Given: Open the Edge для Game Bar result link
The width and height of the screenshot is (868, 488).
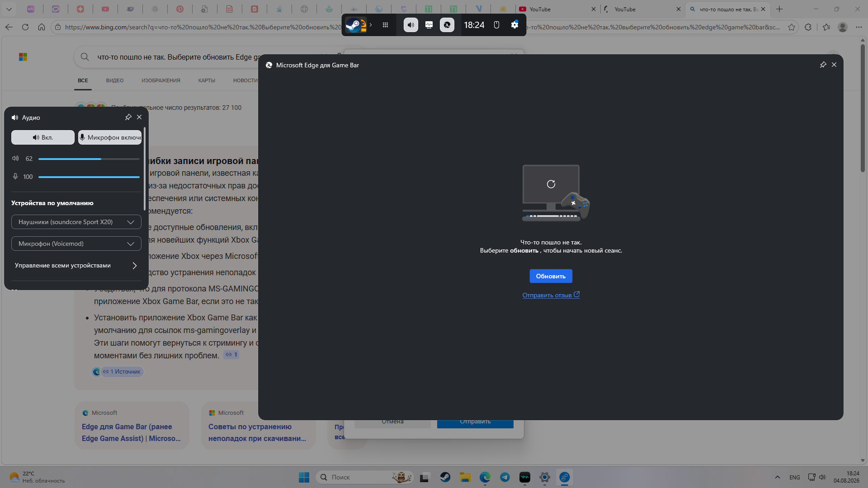Looking at the screenshot, I should point(131,432).
